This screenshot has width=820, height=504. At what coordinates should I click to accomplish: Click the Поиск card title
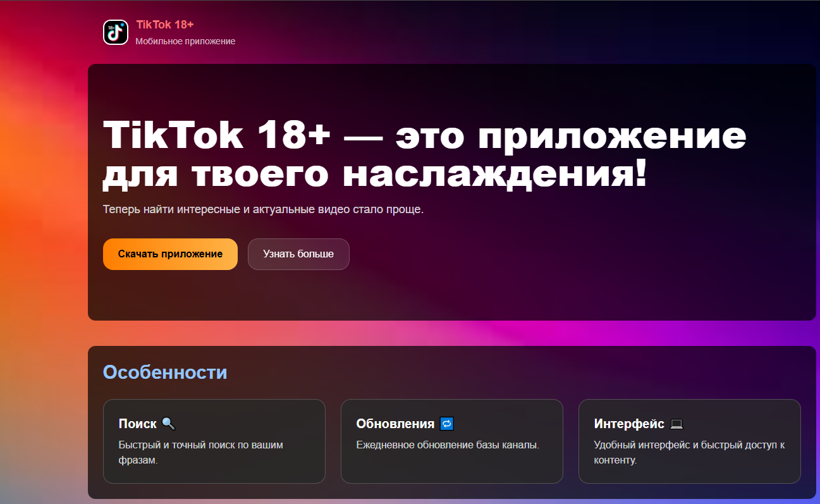(137, 424)
